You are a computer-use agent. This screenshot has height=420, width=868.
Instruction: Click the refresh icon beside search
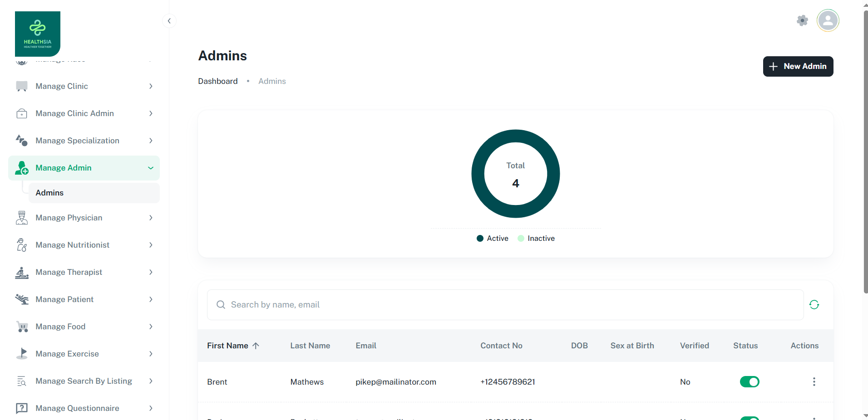pyautogui.click(x=814, y=305)
